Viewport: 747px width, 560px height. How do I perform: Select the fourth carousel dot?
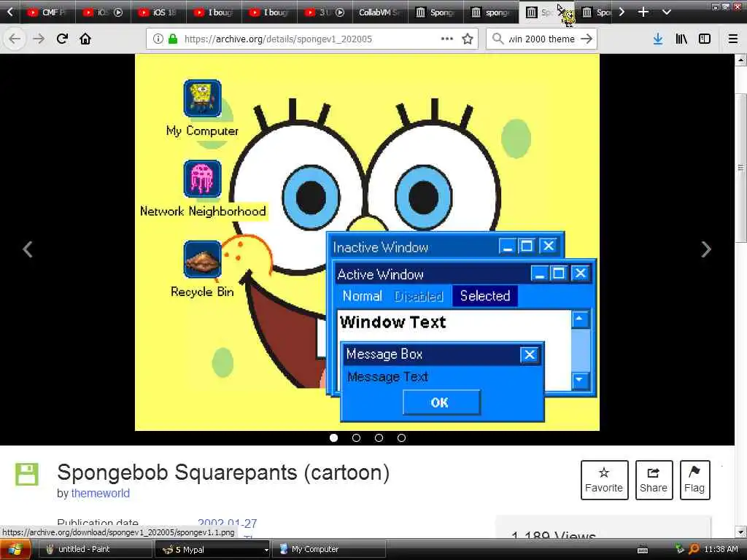402,437
